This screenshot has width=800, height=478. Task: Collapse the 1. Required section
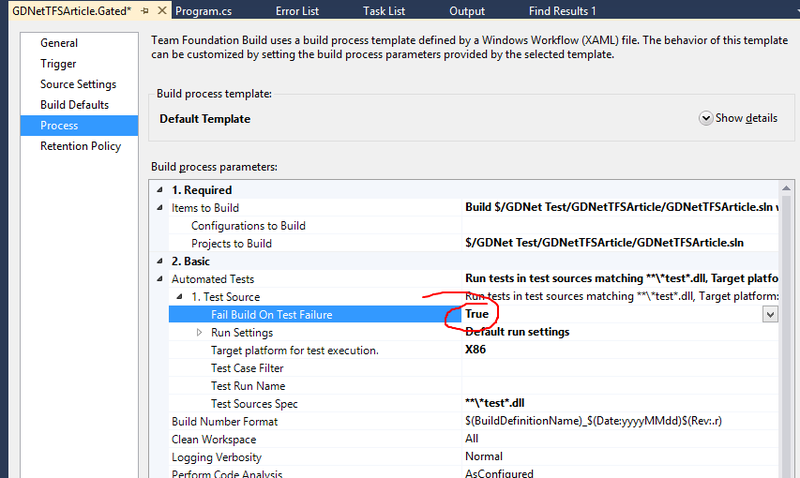[x=160, y=190]
